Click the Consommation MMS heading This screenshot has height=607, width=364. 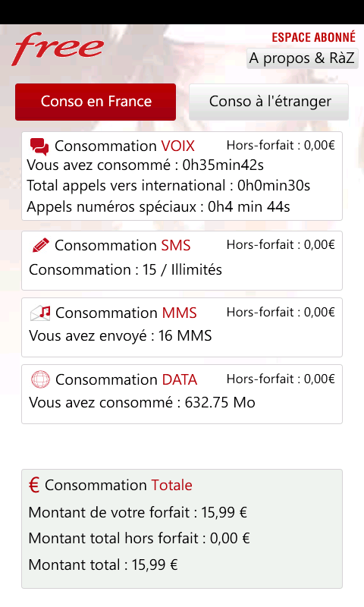pos(126,313)
